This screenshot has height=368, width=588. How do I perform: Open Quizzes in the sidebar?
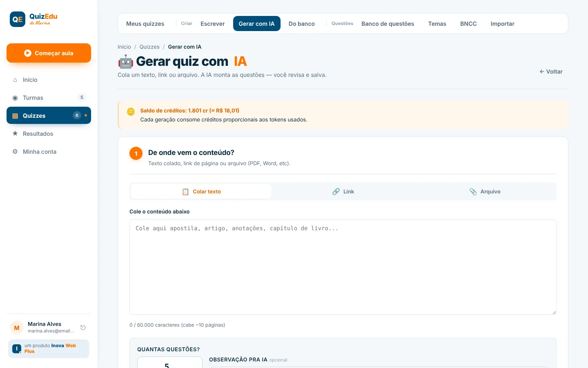point(49,116)
